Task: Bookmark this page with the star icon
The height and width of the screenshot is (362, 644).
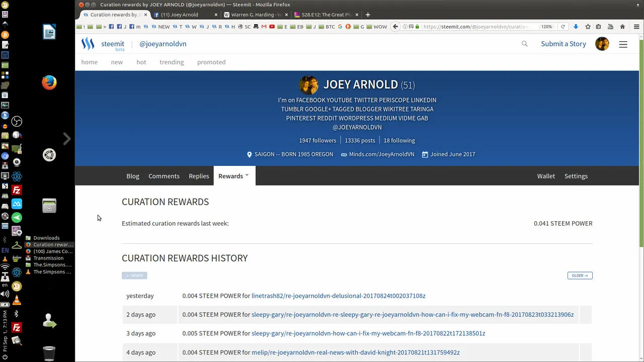Action: (588, 27)
